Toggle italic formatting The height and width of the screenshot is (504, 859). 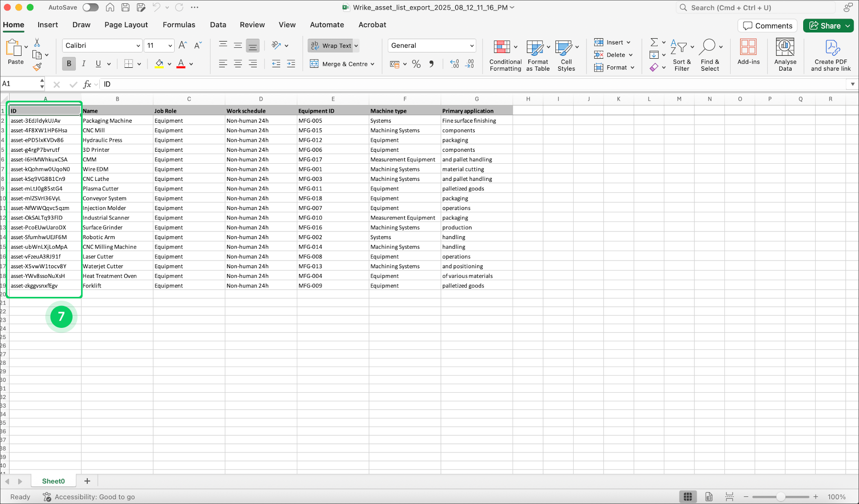tap(84, 63)
